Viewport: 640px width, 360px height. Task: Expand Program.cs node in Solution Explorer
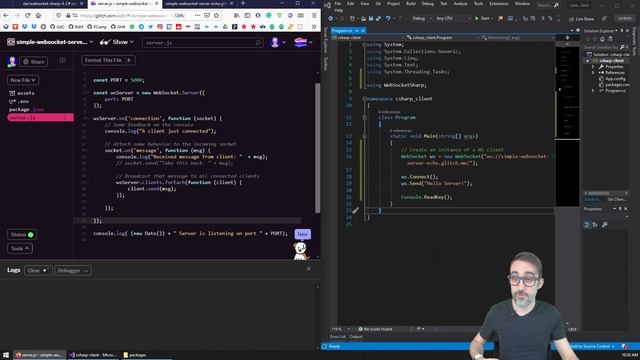593,91
